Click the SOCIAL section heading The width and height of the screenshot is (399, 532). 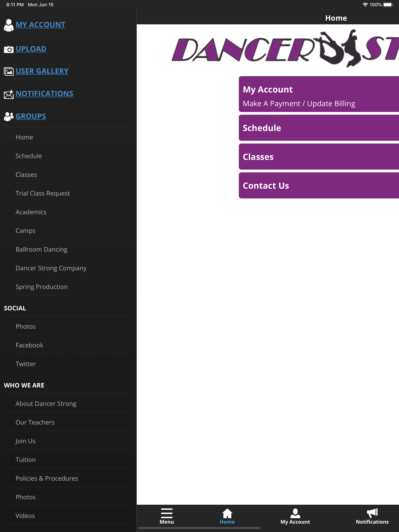pyautogui.click(x=15, y=308)
